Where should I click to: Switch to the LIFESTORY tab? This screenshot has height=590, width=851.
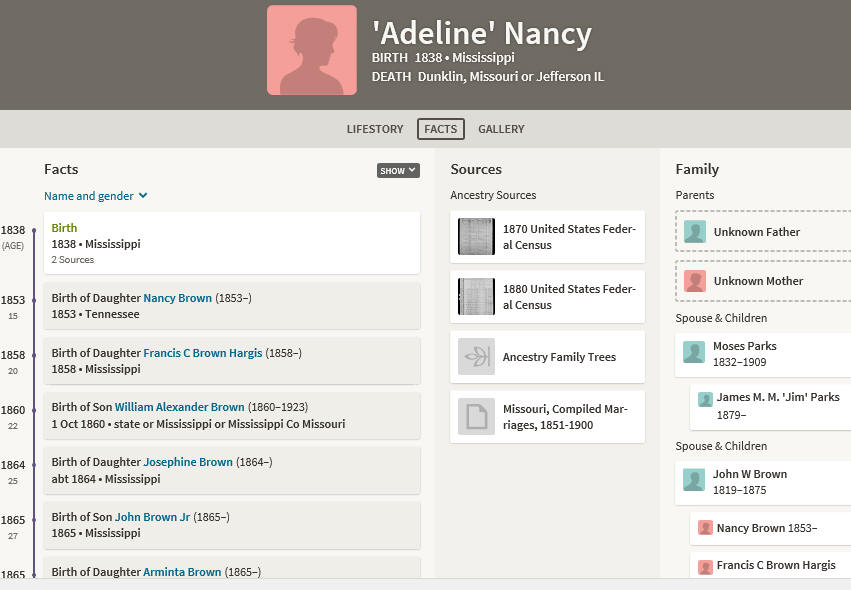click(x=375, y=129)
